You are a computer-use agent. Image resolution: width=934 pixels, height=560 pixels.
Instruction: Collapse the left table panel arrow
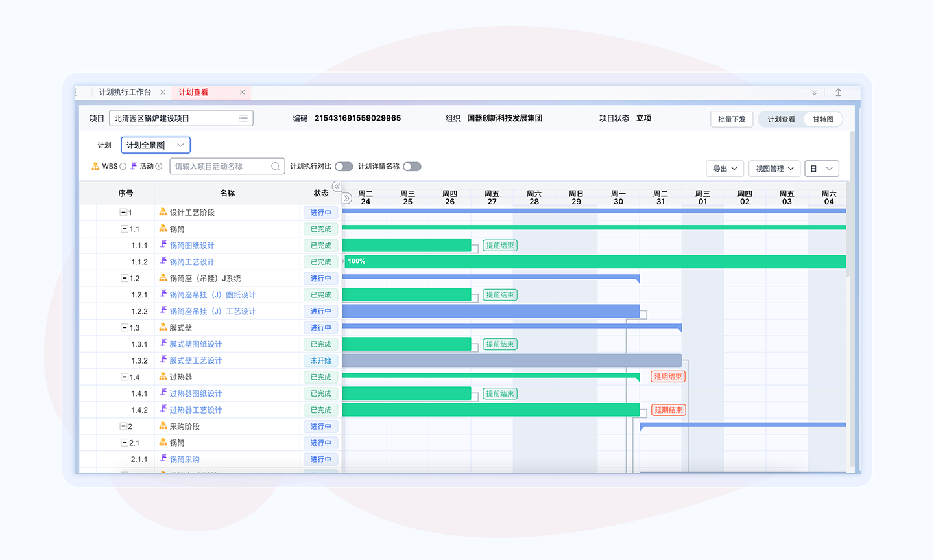coord(337,187)
